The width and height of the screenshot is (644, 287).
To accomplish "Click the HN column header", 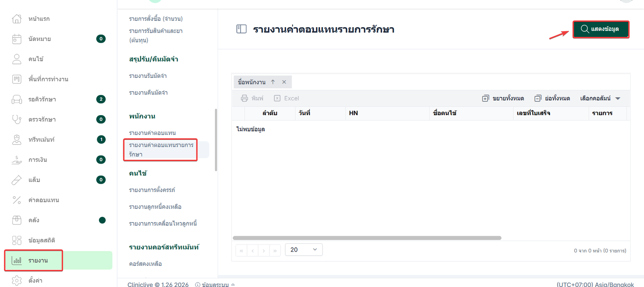I will 387,113.
